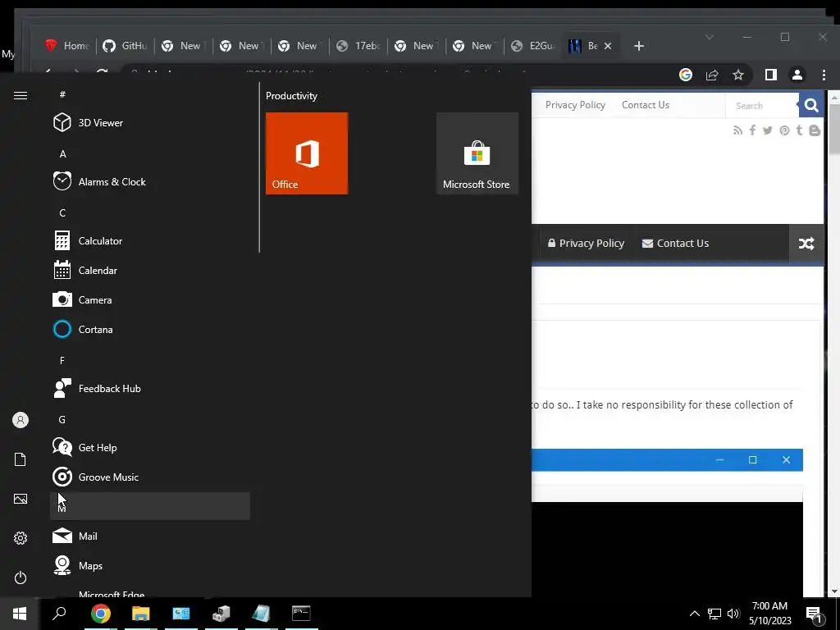This screenshot has height=630, width=840.
Task: Open the Microsoft Store tile
Action: 477,153
